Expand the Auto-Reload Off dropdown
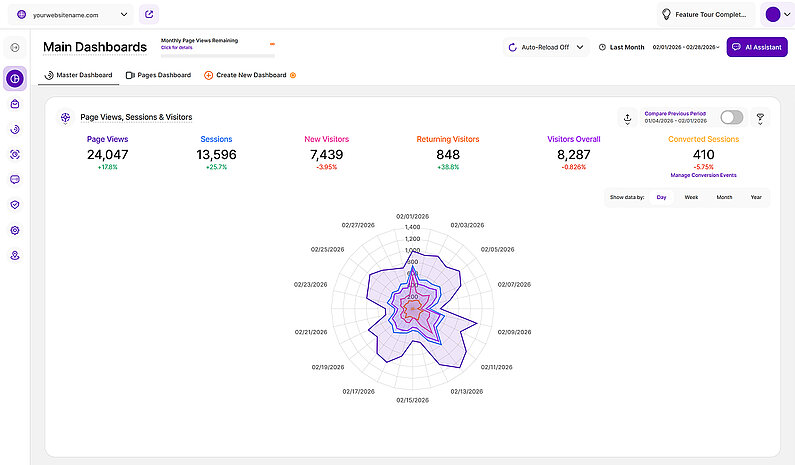 tap(546, 47)
